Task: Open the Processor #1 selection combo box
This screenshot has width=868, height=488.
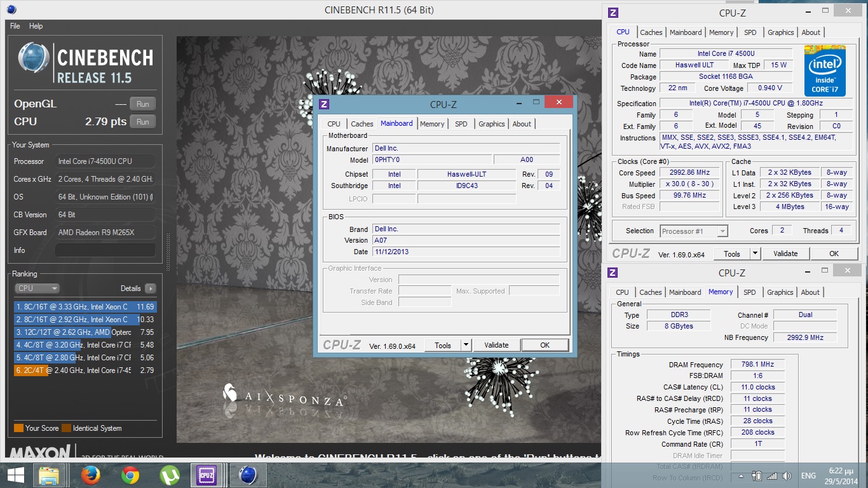Action: point(694,231)
